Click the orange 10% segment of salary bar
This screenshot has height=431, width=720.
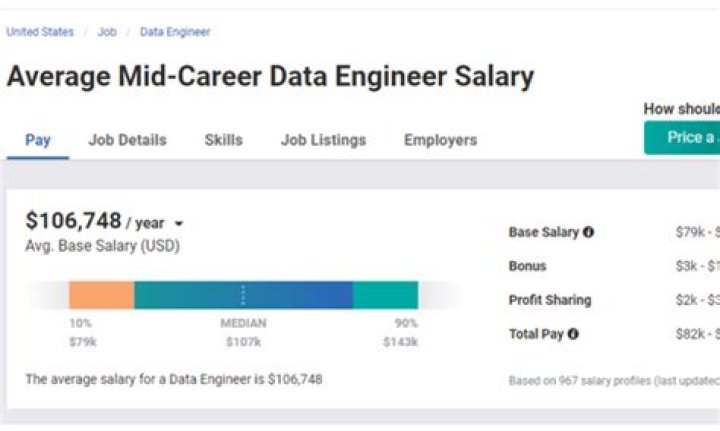[x=101, y=295]
